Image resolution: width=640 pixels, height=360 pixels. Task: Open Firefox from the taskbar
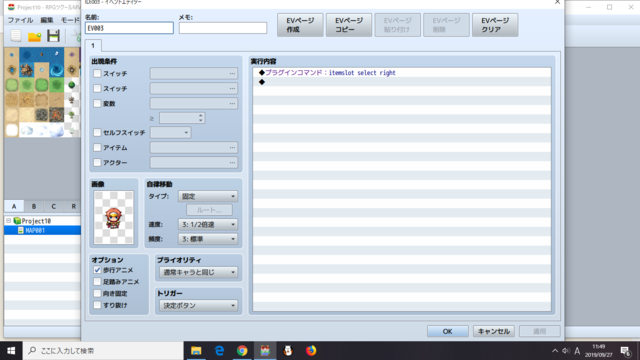(311, 351)
